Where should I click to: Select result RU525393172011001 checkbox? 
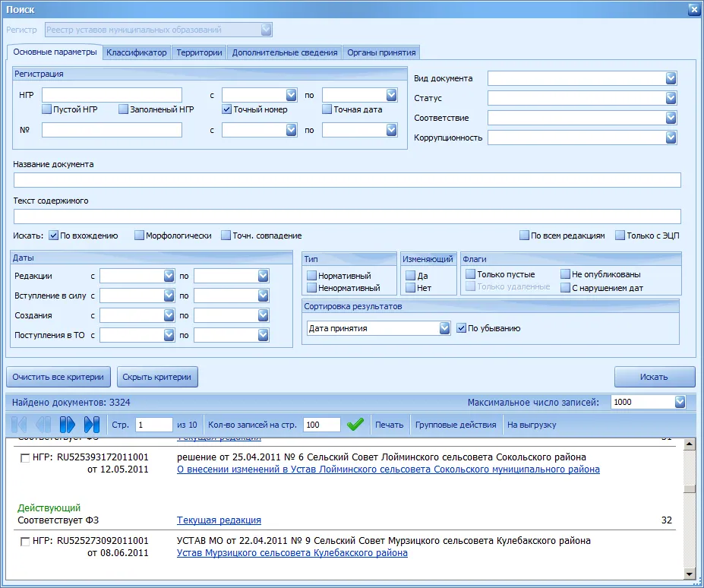click(x=25, y=458)
